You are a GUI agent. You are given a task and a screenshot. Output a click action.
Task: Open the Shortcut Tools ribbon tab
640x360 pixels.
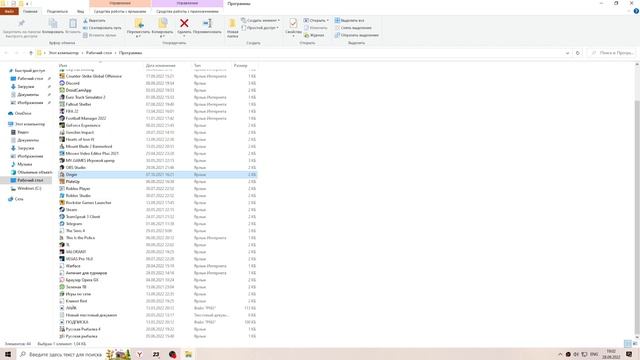(120, 11)
